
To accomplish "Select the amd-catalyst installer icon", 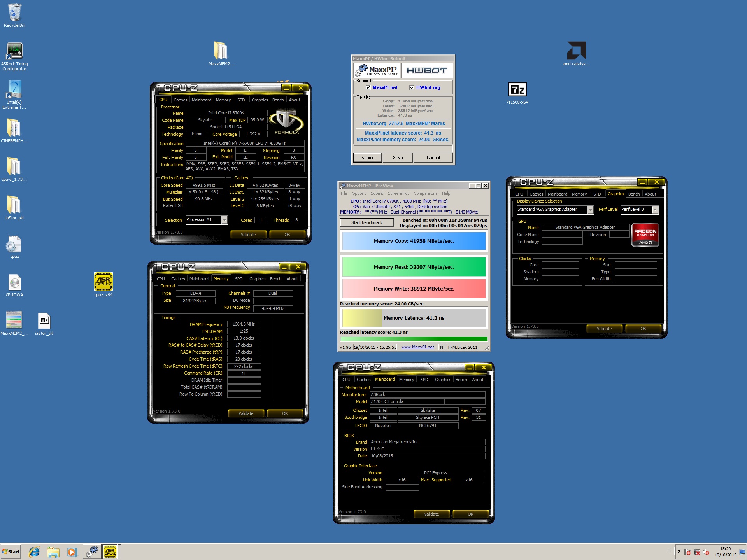I will [x=576, y=54].
